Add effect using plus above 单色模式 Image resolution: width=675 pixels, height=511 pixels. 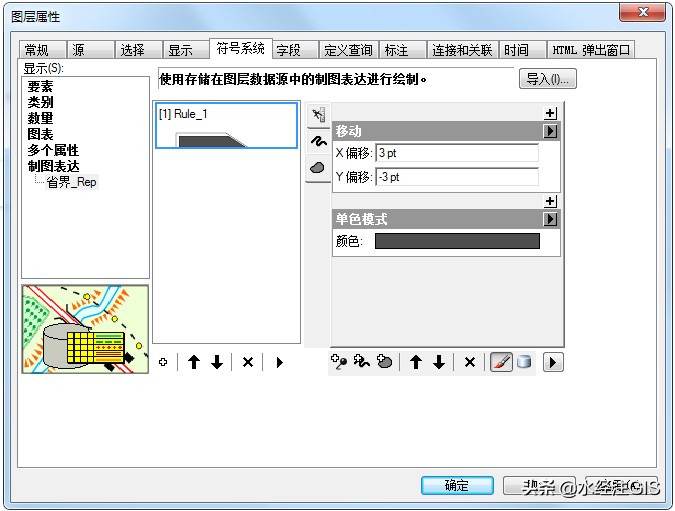click(x=550, y=201)
